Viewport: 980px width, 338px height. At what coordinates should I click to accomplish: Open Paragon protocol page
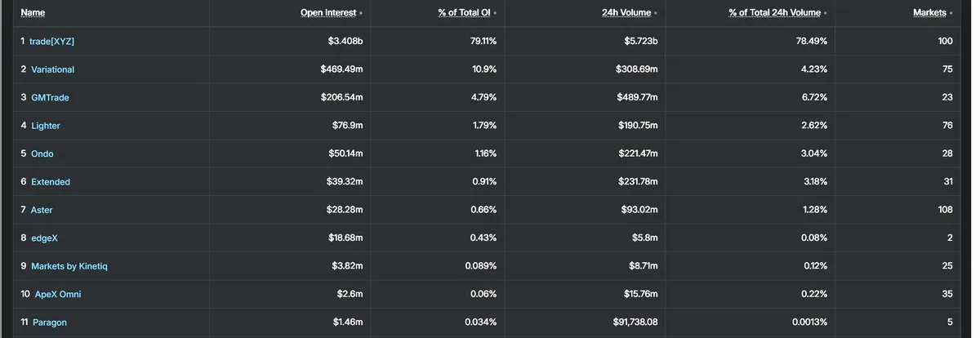tap(50, 322)
